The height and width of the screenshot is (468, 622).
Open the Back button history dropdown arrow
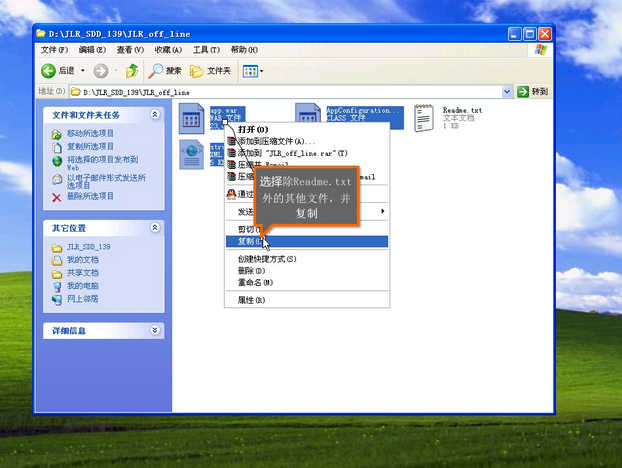coord(83,71)
